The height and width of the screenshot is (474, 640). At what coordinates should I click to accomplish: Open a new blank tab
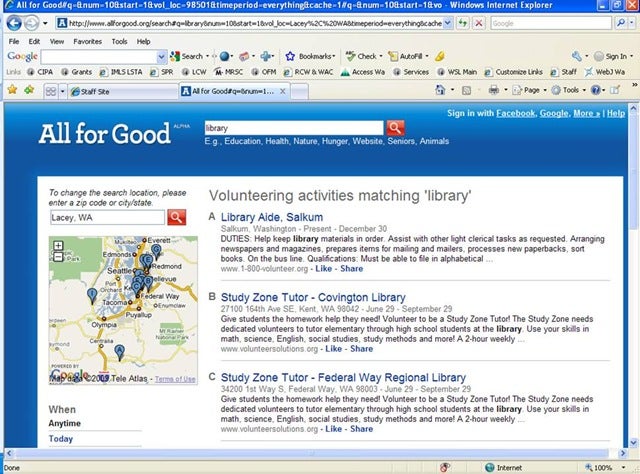[299, 91]
